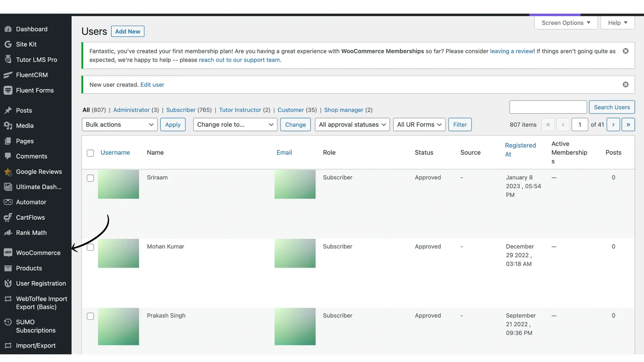Expand the Screen Options tab
This screenshot has width=644, height=362.
pos(566,23)
